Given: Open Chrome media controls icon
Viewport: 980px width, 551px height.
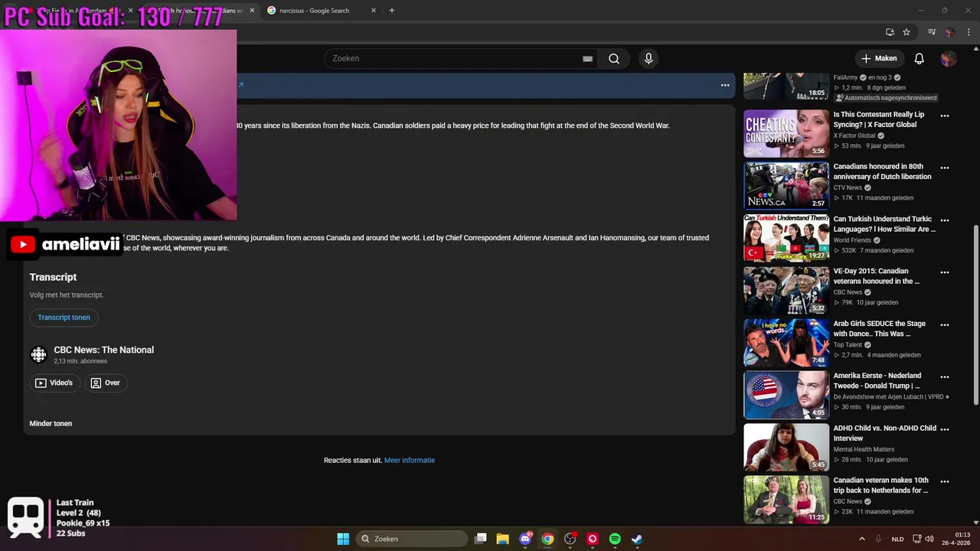Looking at the screenshot, I should point(932,32).
